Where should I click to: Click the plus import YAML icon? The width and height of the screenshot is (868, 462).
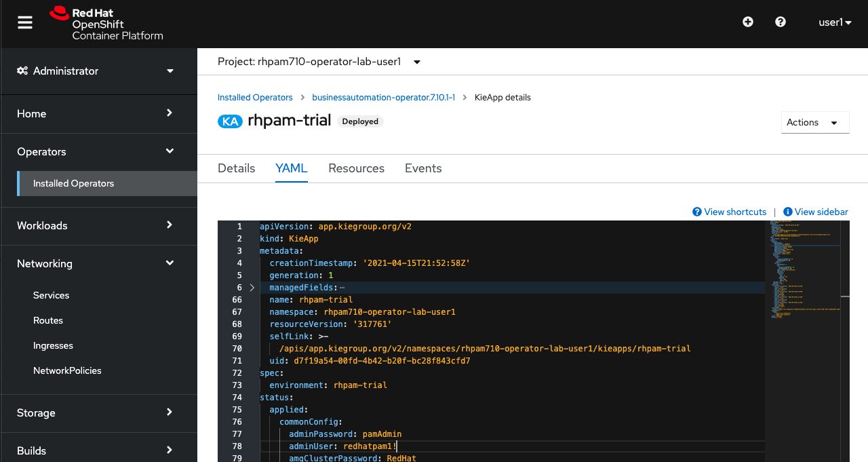pos(748,22)
